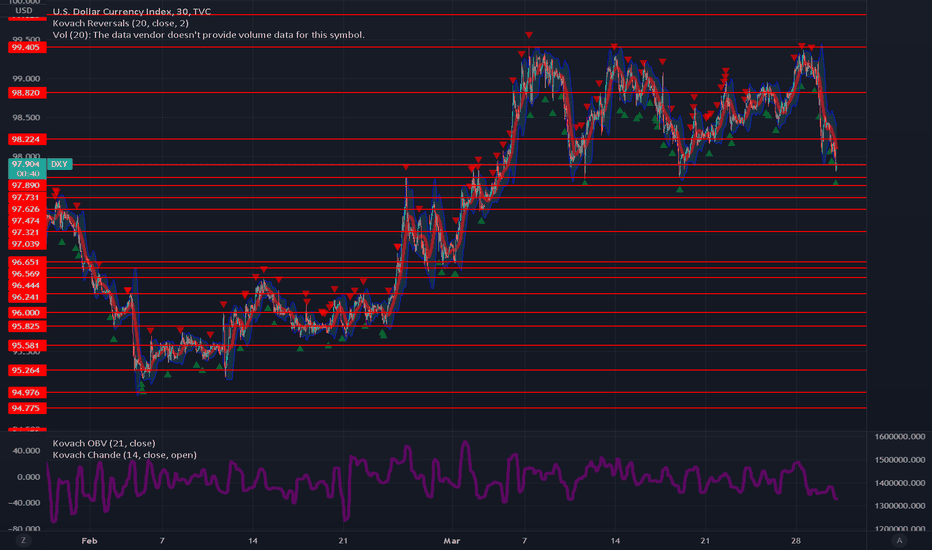Click the 99.000 price axis value
This screenshot has height=550, width=932.
(x=26, y=78)
